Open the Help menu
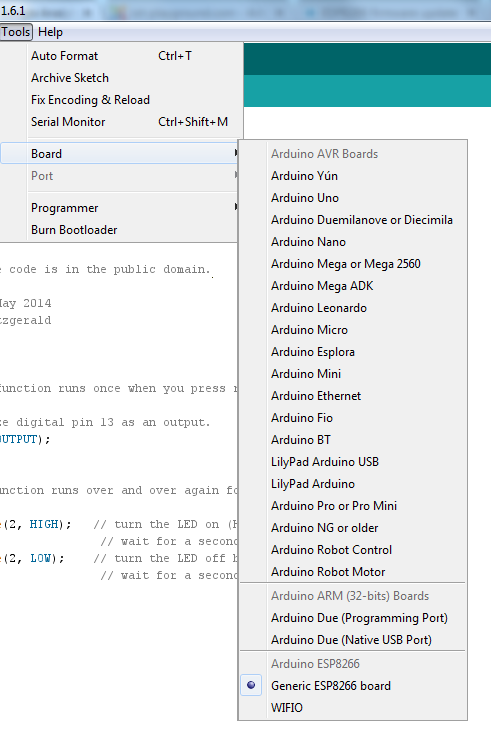Image resolution: width=491 pixels, height=738 pixels. pos(50,32)
